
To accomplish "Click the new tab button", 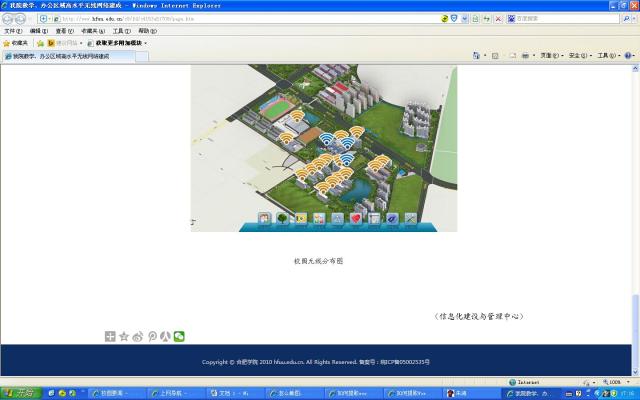I will (142, 57).
